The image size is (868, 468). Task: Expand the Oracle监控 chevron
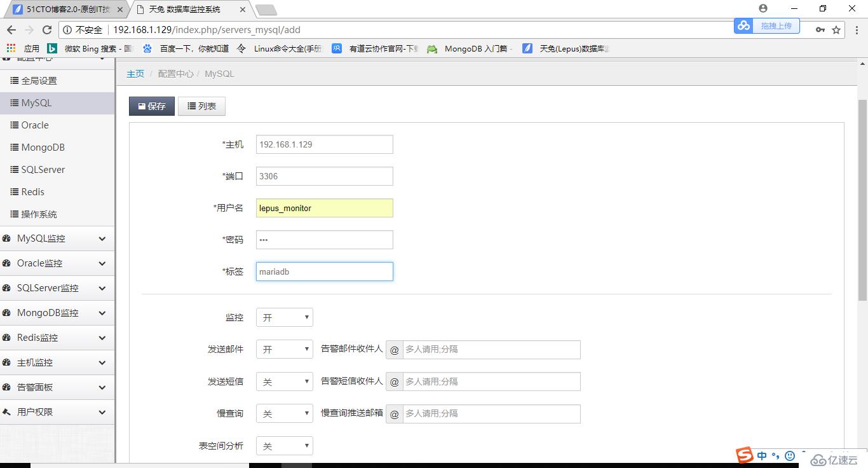pyautogui.click(x=102, y=263)
